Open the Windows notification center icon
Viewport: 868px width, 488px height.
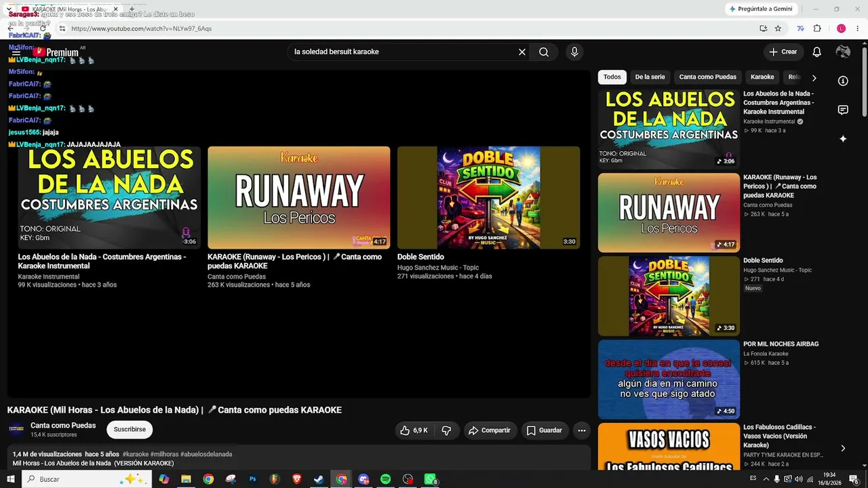tap(854, 479)
